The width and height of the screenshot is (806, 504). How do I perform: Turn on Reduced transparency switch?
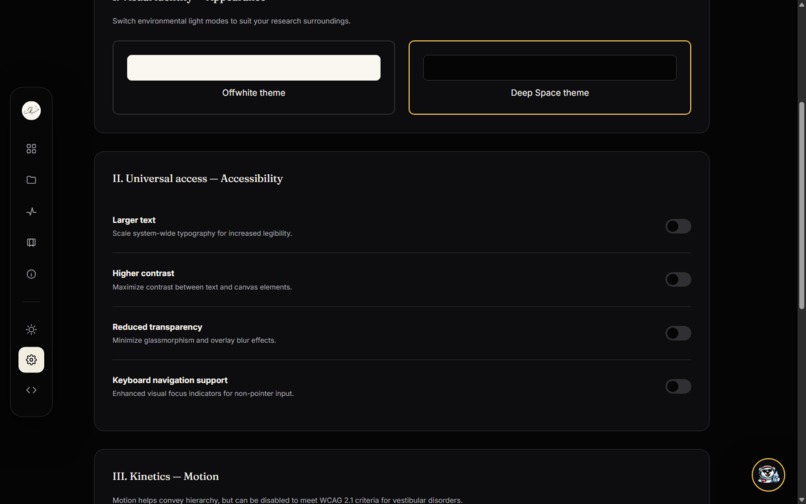point(678,333)
